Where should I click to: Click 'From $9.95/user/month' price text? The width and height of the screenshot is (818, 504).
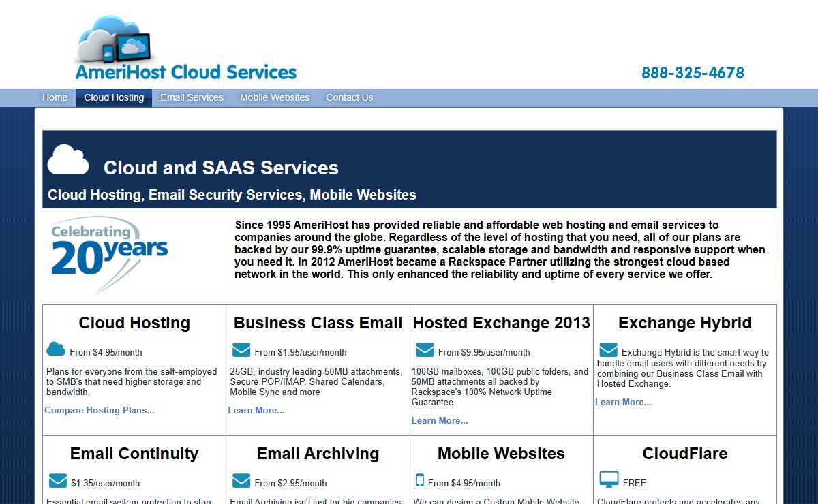(x=484, y=352)
